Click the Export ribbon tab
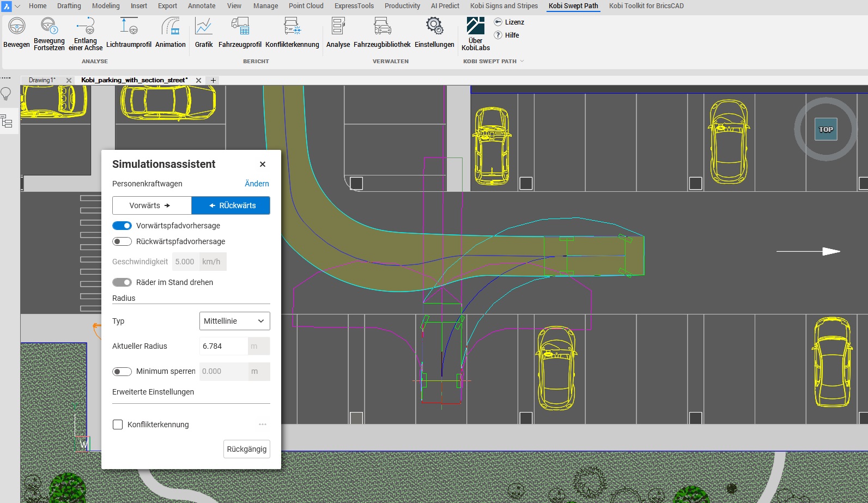This screenshot has width=868, height=503. [167, 6]
